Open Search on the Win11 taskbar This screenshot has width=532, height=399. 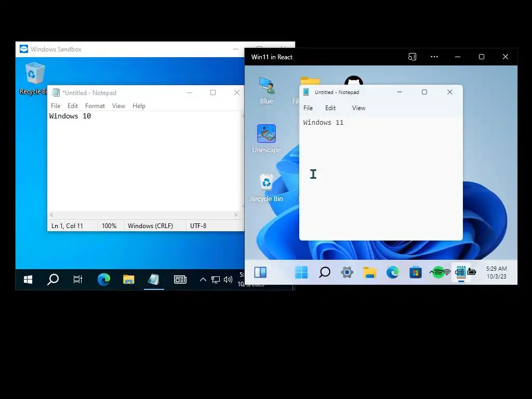pyautogui.click(x=325, y=272)
